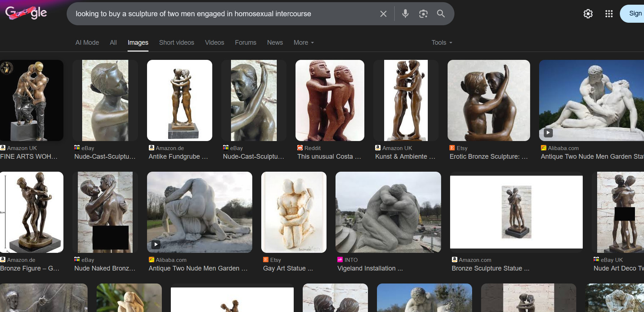Click the eBay UK source favicon

tap(596, 259)
